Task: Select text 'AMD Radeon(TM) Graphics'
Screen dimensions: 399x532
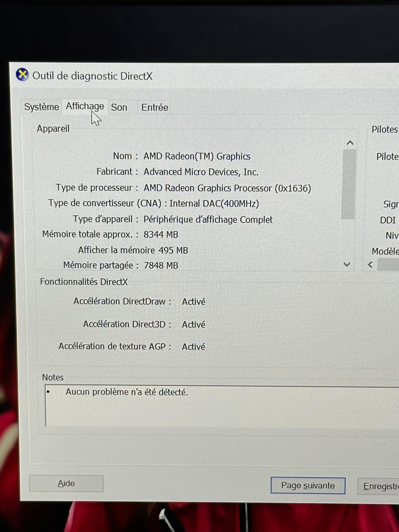Action: coord(197,156)
